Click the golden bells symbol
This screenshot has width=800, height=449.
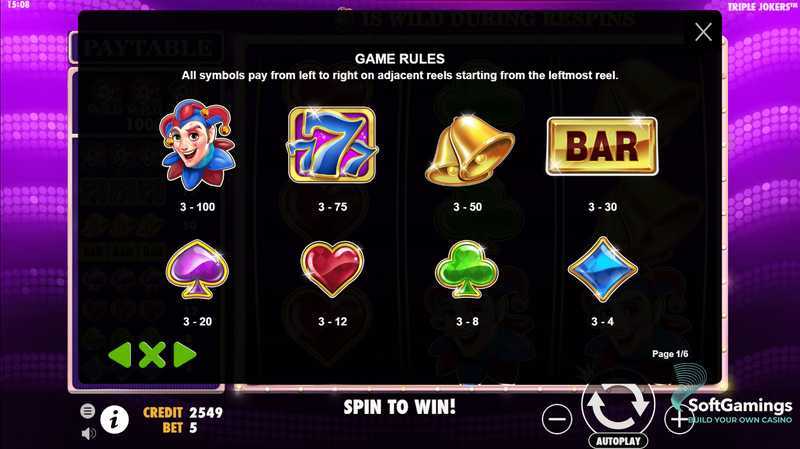click(468, 149)
